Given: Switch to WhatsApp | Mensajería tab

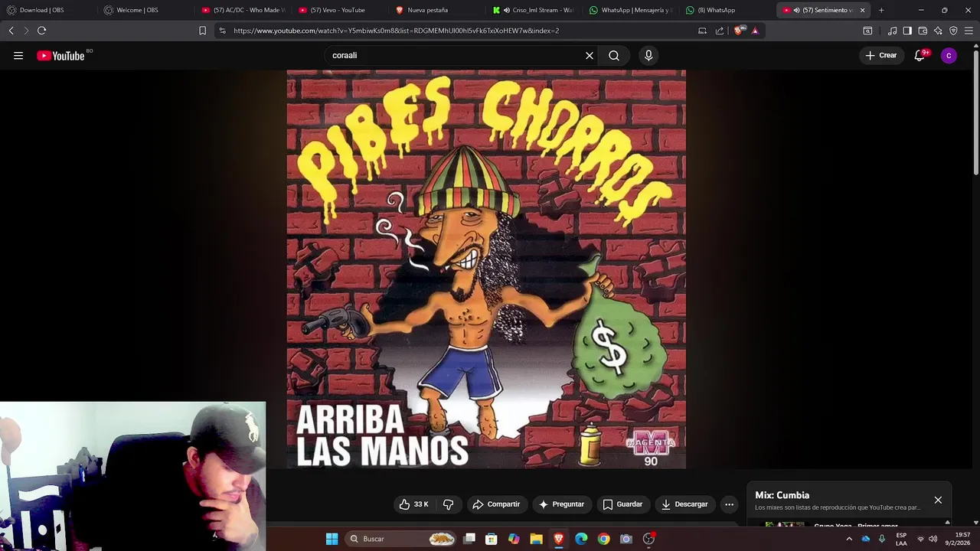Looking at the screenshot, I should pyautogui.click(x=631, y=10).
